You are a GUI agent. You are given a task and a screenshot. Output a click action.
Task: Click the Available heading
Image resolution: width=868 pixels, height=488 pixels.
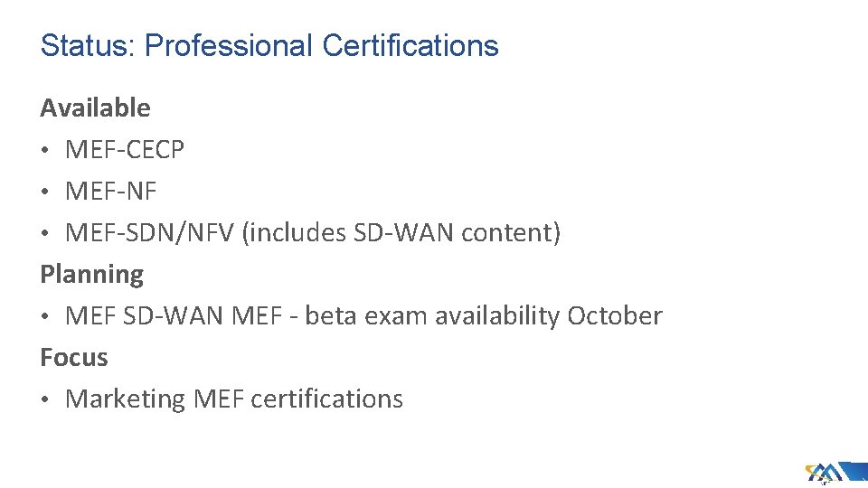(95, 108)
